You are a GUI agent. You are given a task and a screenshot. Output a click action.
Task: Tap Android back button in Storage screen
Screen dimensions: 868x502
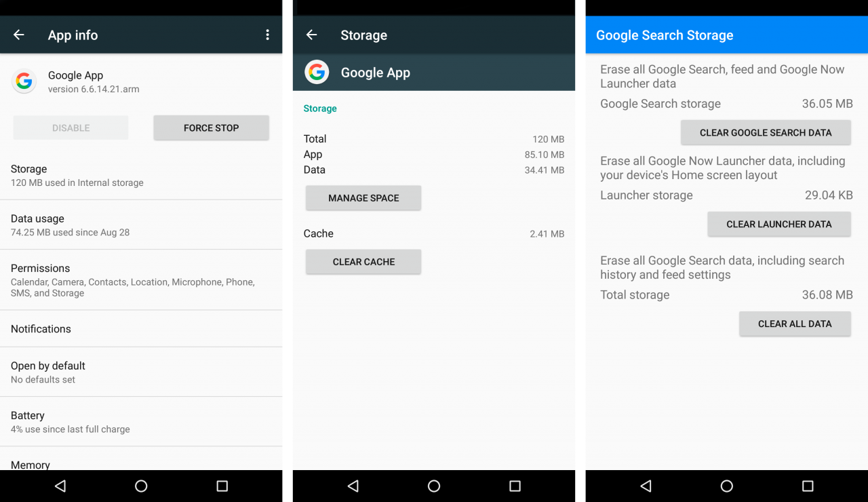353,486
